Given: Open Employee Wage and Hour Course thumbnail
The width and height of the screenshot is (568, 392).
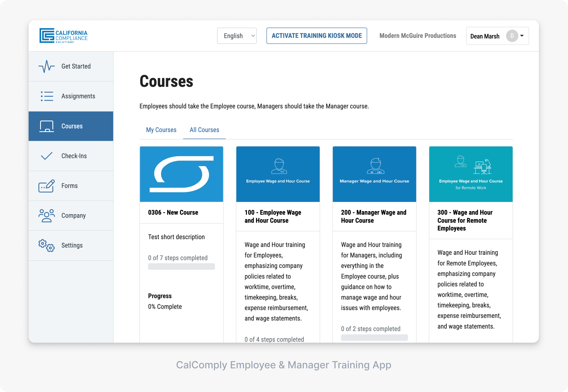Looking at the screenshot, I should pos(278,174).
